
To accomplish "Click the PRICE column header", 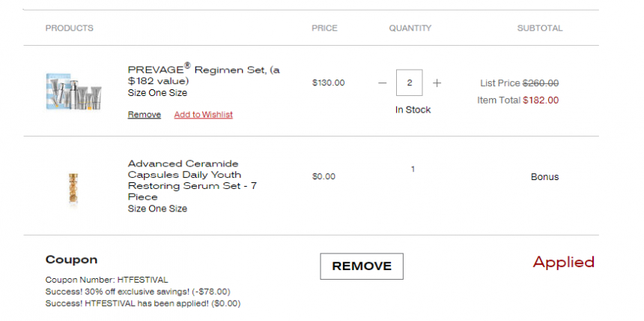I will click(x=324, y=28).
